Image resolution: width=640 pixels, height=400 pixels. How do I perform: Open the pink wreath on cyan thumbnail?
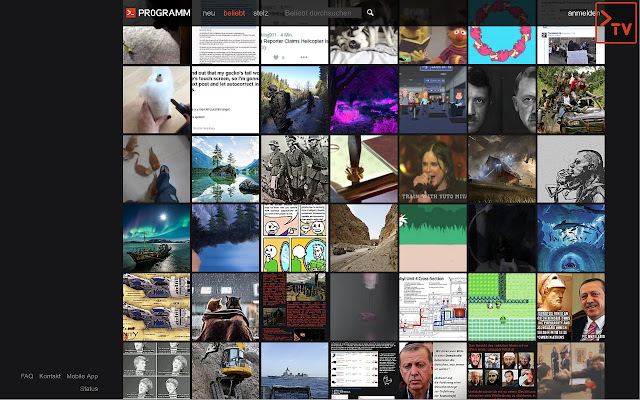502,45
